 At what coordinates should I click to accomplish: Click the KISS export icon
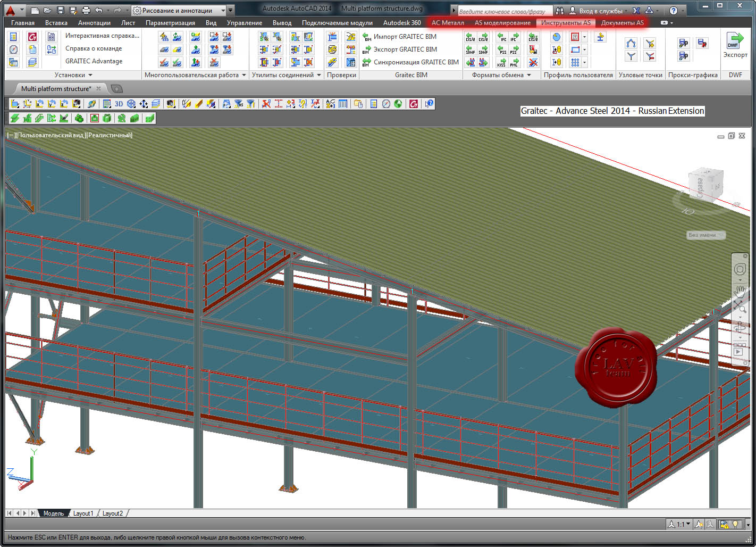(501, 62)
